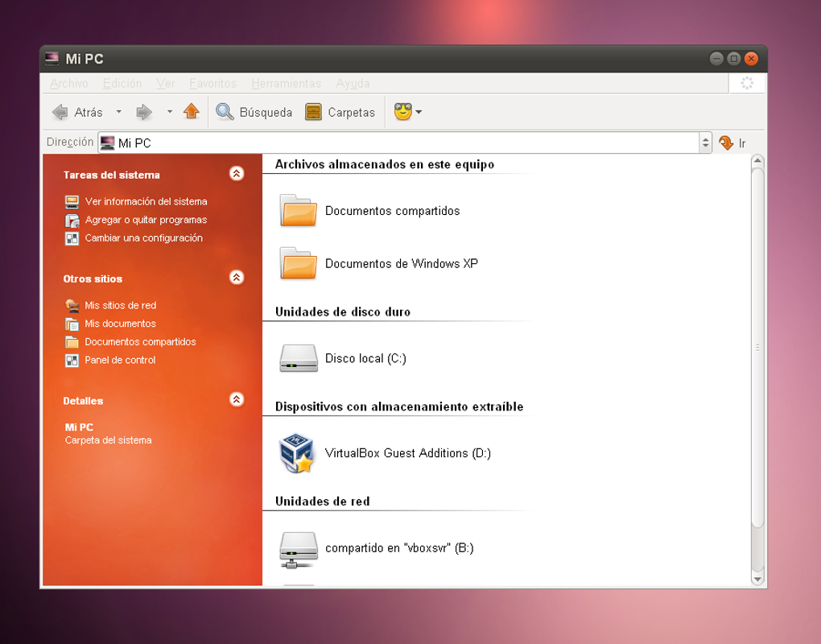Viewport: 821px width, 644px height.
Task: Click the Ir orange arrow icon
Action: [726, 143]
